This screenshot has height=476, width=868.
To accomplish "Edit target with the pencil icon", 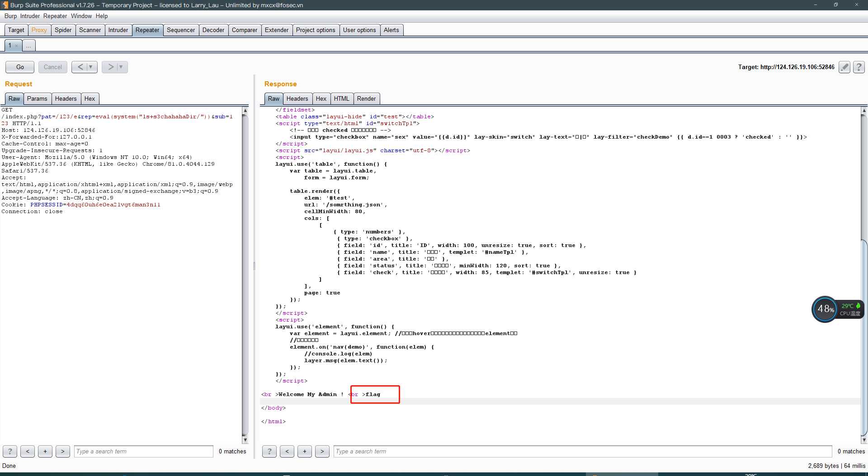I will [x=844, y=67].
